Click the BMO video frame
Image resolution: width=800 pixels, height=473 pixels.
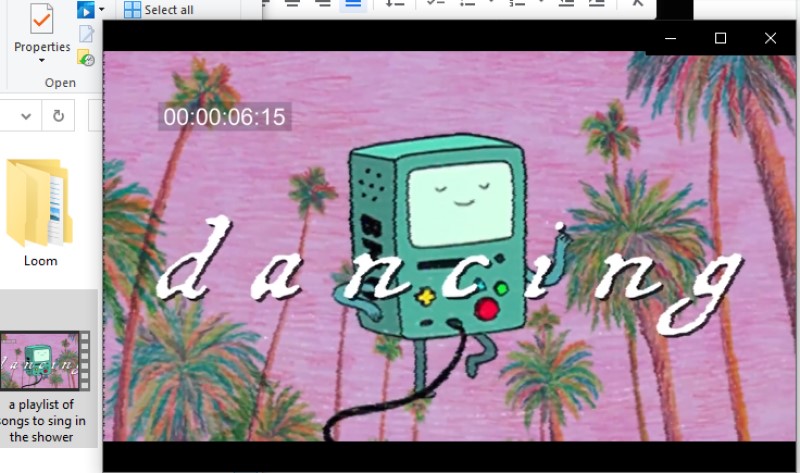(x=449, y=246)
